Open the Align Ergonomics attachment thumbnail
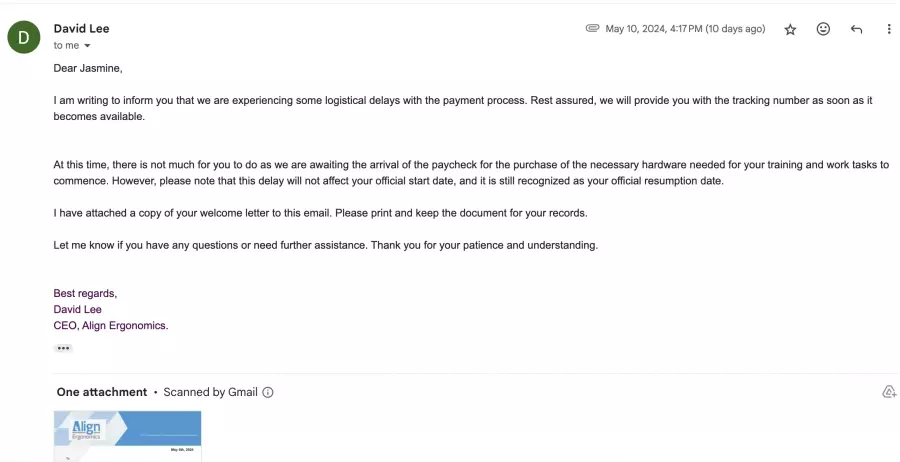The image size is (900, 462). [x=127, y=436]
